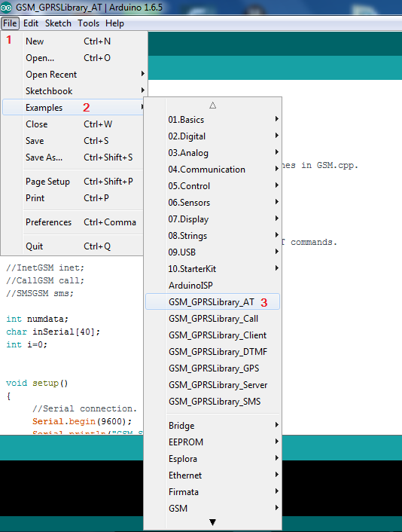The height and width of the screenshot is (532, 402).
Task: Expand 04.Communication examples
Action: [x=212, y=170]
